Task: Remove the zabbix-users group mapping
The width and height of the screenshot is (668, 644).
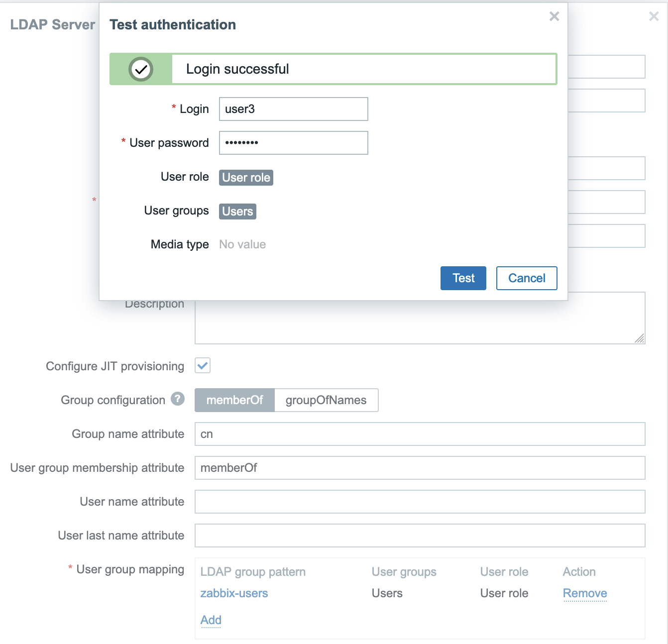Action: tap(584, 593)
